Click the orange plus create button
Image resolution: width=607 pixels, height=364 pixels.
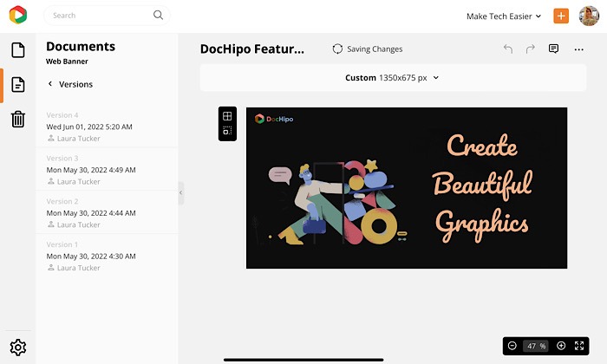[561, 16]
